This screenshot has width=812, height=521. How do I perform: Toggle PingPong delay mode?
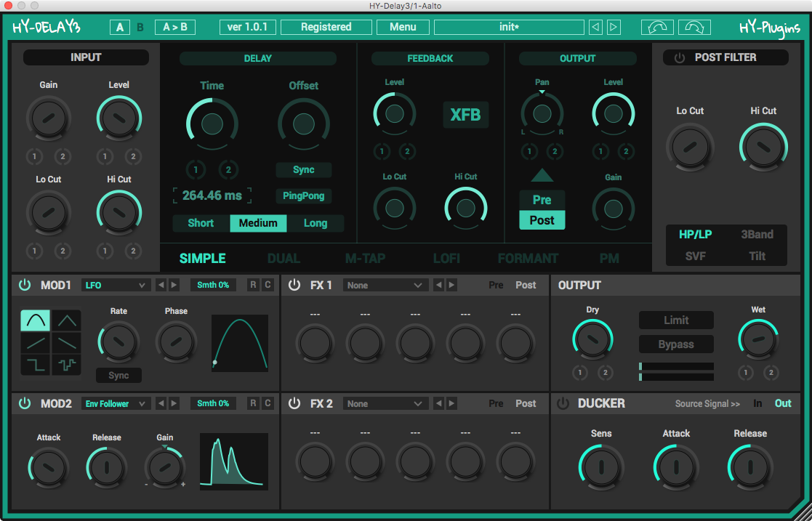[x=303, y=195]
